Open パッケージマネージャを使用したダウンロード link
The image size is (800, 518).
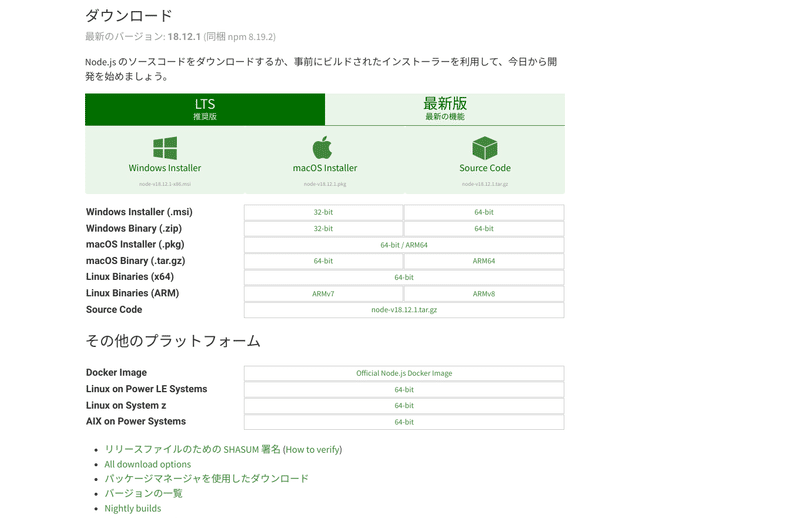click(206, 479)
